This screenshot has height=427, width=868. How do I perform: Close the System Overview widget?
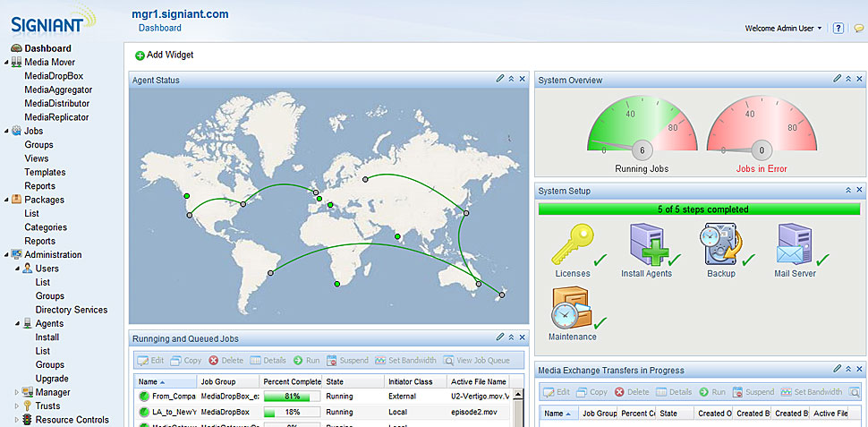coord(859,79)
